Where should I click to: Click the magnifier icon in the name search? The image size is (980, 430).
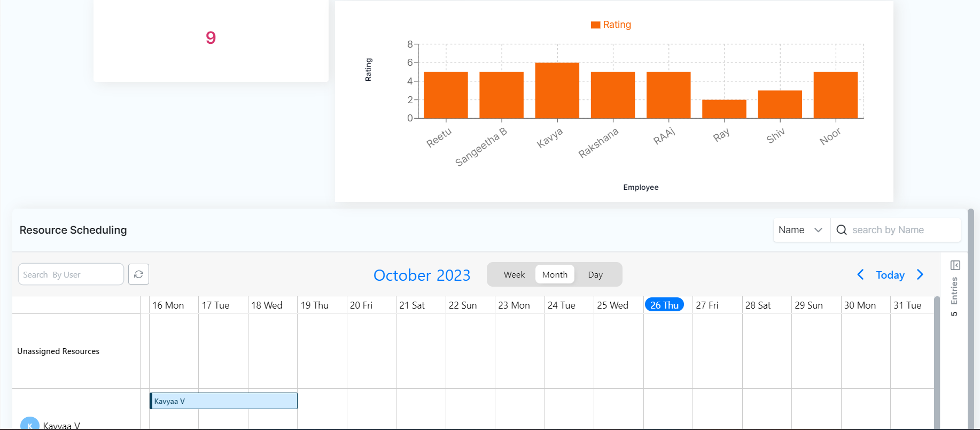842,230
